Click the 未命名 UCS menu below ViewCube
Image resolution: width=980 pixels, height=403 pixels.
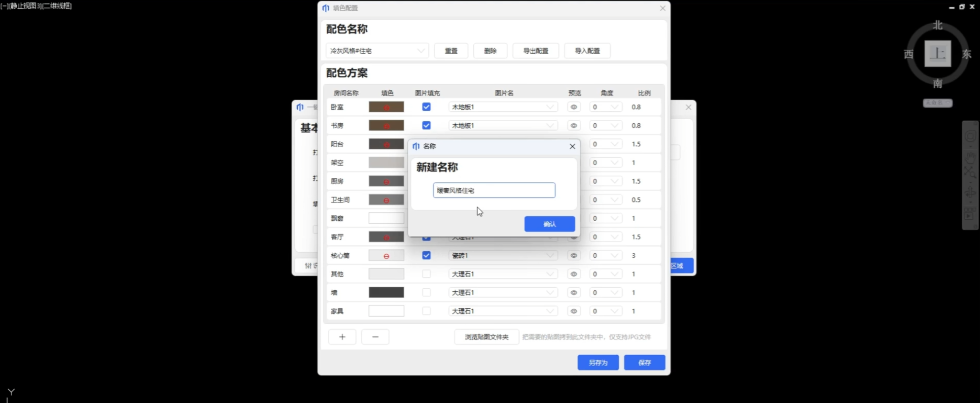pyautogui.click(x=937, y=103)
